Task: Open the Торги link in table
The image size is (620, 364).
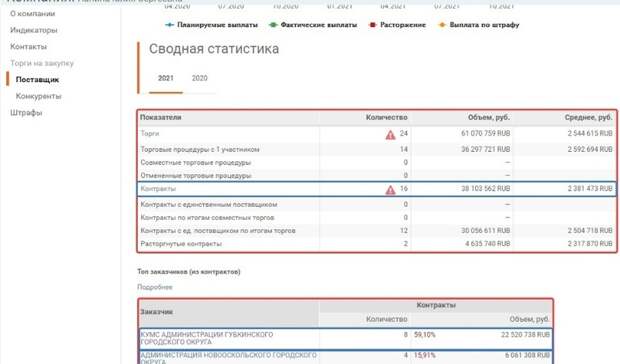Action: (149, 134)
